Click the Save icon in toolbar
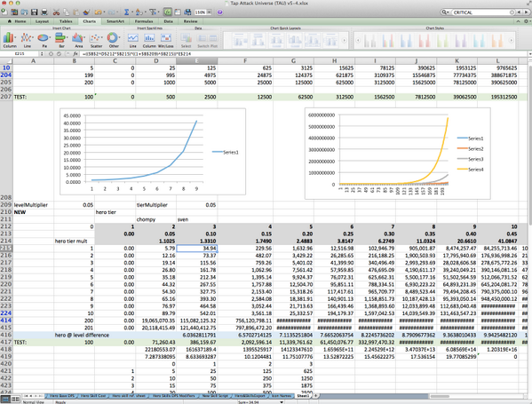Screen dimensions: 532x404 point(35,12)
